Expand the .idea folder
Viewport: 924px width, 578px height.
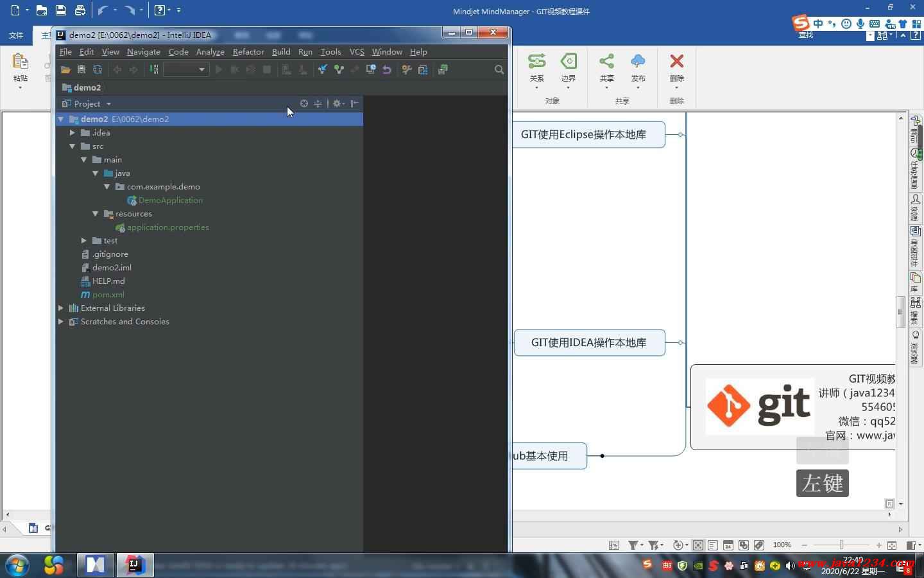pos(73,132)
